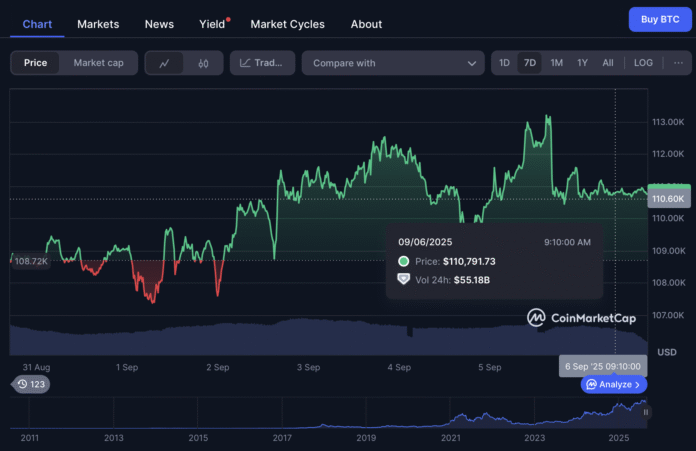Select the All time range button

click(x=608, y=63)
